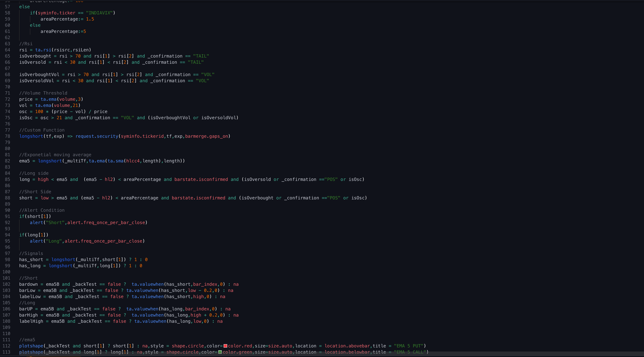The width and height of the screenshot is (644, 357).
Task: Click syminfo.tickerid argument on line 78
Action: (142, 136)
